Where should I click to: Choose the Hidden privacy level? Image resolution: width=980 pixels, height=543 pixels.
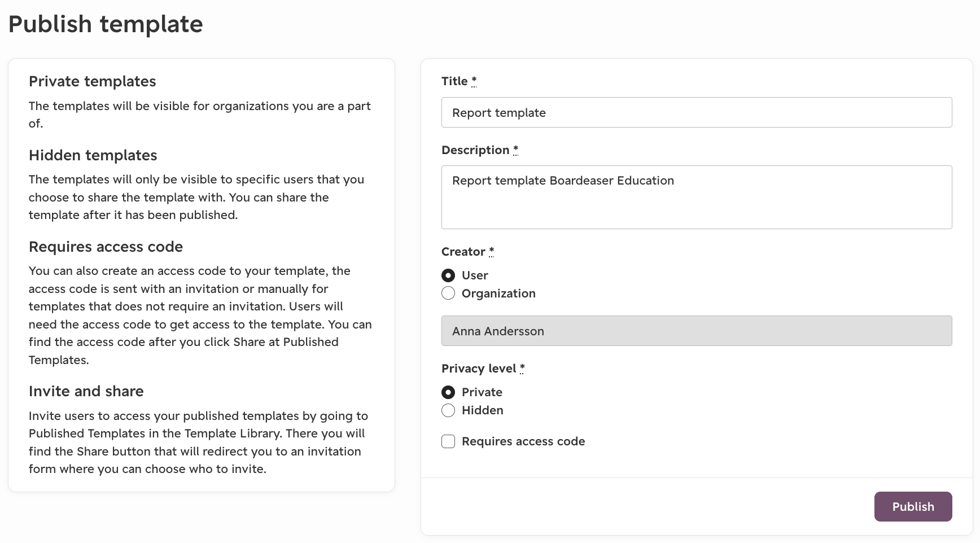point(448,410)
